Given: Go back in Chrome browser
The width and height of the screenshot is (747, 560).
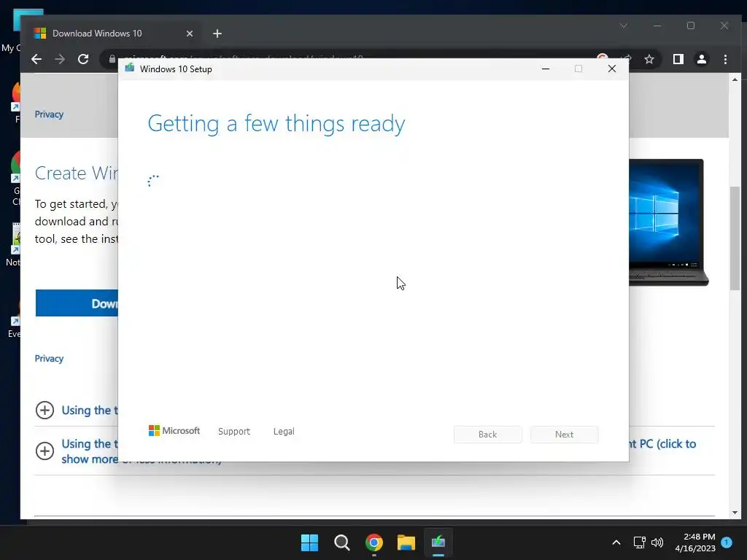Looking at the screenshot, I should (x=36, y=59).
